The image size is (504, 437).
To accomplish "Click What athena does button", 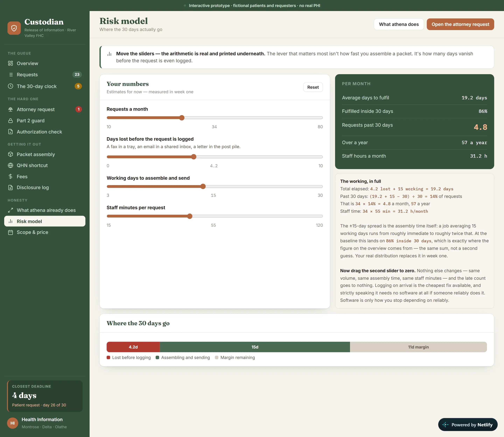I will [399, 24].
